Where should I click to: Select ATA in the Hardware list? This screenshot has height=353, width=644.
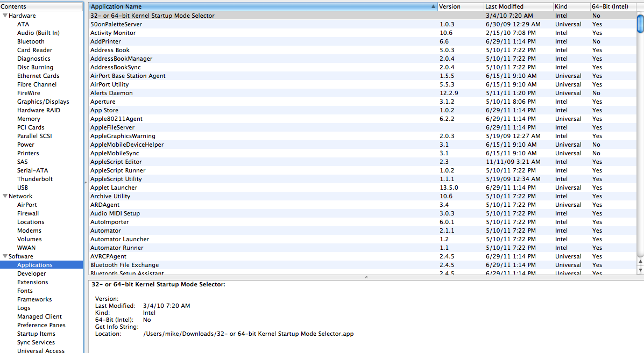pyautogui.click(x=23, y=24)
